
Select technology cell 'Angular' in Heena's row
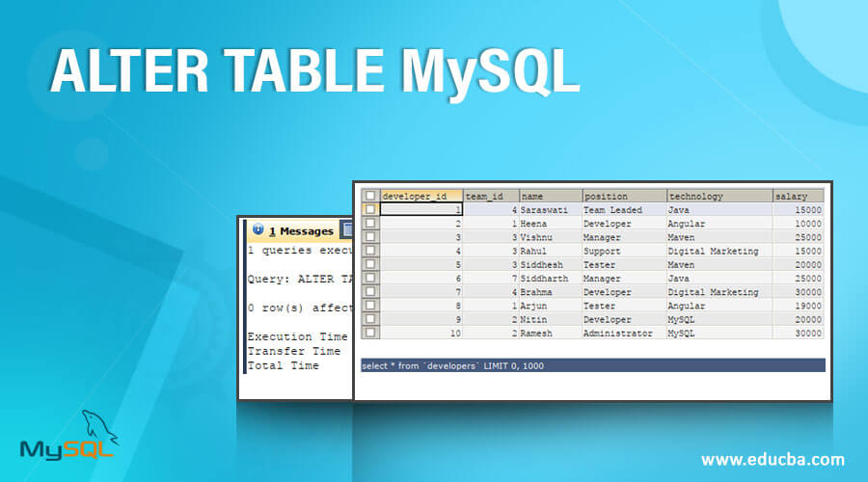click(x=719, y=224)
